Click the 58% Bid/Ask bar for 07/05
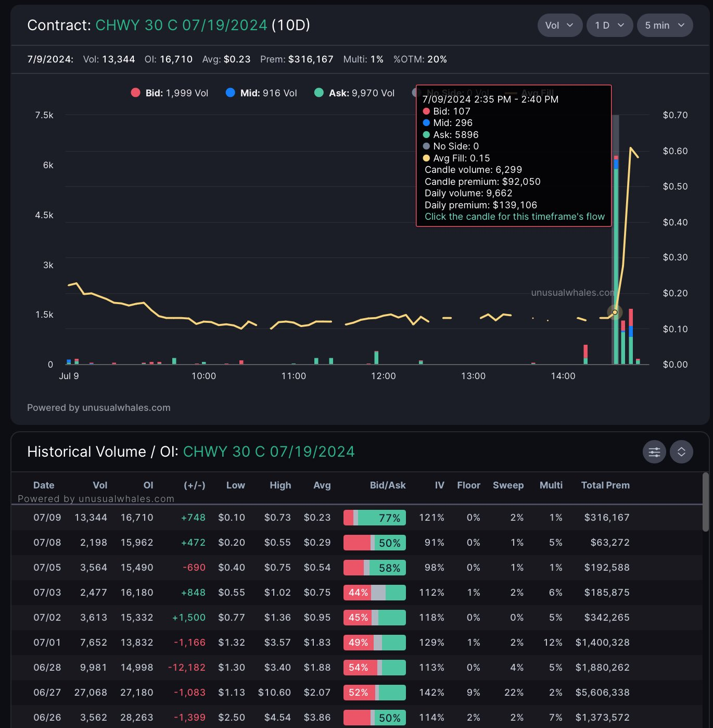This screenshot has height=728, width=713. tap(375, 568)
